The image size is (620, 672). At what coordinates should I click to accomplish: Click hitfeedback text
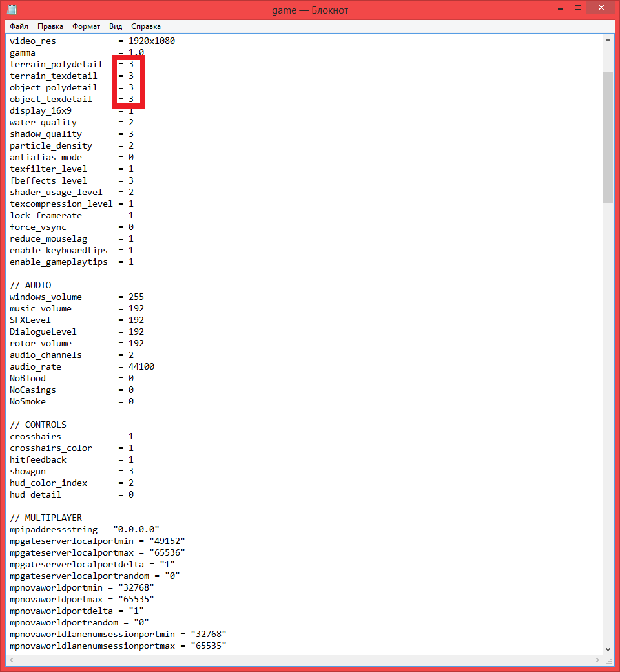coord(38,459)
